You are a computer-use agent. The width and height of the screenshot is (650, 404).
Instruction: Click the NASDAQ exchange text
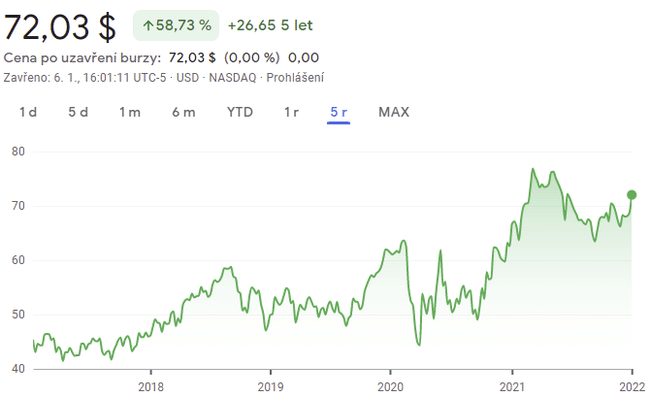point(234,77)
